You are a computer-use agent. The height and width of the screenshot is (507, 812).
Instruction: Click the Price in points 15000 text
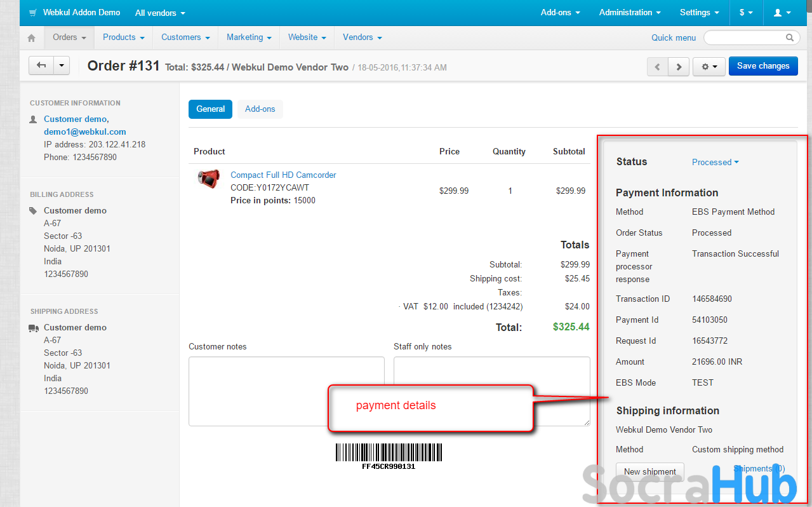point(273,200)
